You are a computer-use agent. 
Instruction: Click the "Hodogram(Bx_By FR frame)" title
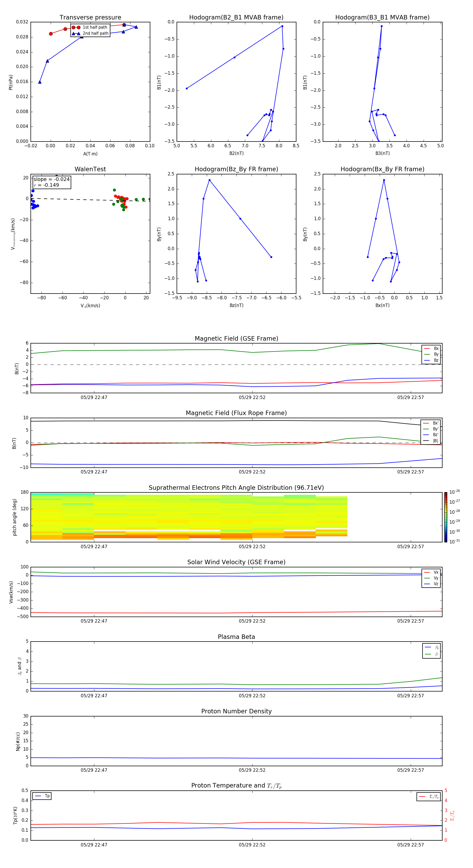coord(382,169)
